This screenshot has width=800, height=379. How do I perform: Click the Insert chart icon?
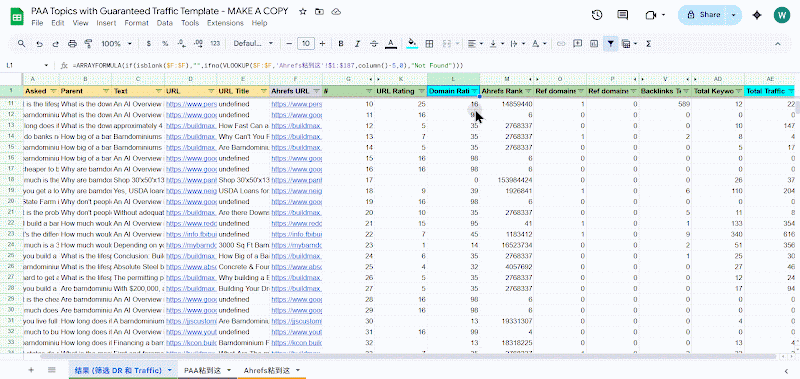[x=594, y=44]
